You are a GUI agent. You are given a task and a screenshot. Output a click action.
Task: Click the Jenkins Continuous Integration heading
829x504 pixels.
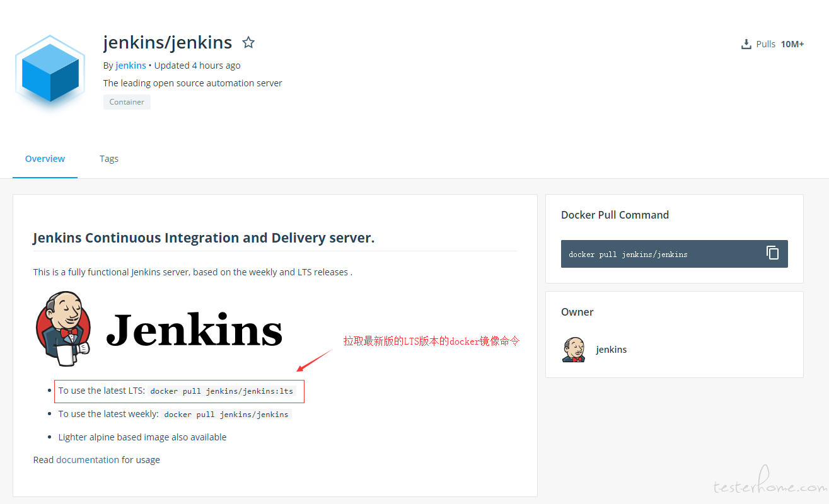coord(204,238)
